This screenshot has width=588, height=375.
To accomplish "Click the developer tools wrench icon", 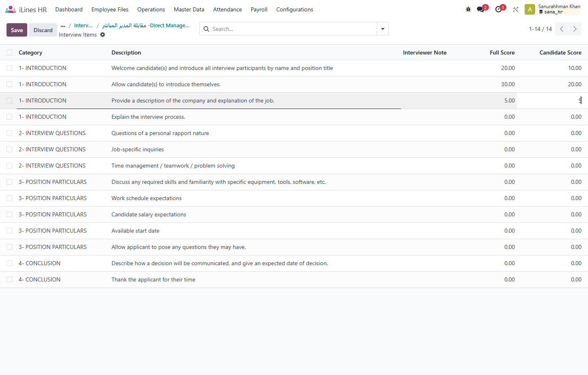I will 516,9.
